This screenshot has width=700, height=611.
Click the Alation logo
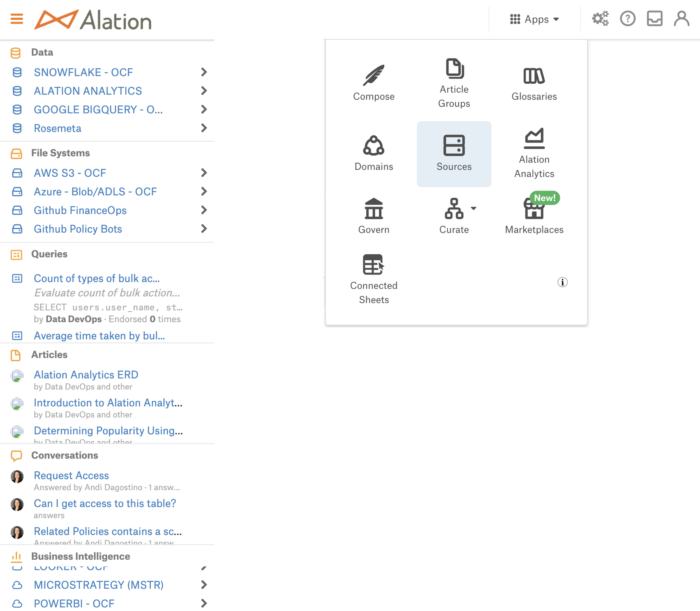tap(93, 20)
